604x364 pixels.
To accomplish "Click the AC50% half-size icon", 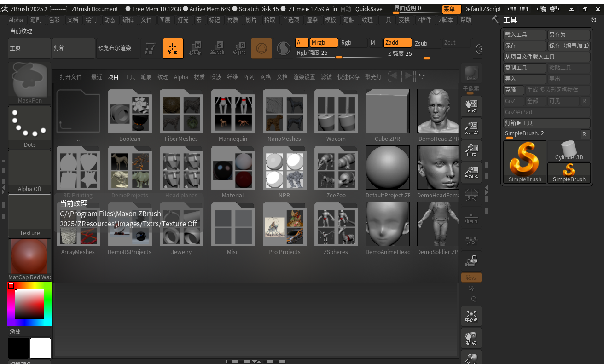I will 471,173.
